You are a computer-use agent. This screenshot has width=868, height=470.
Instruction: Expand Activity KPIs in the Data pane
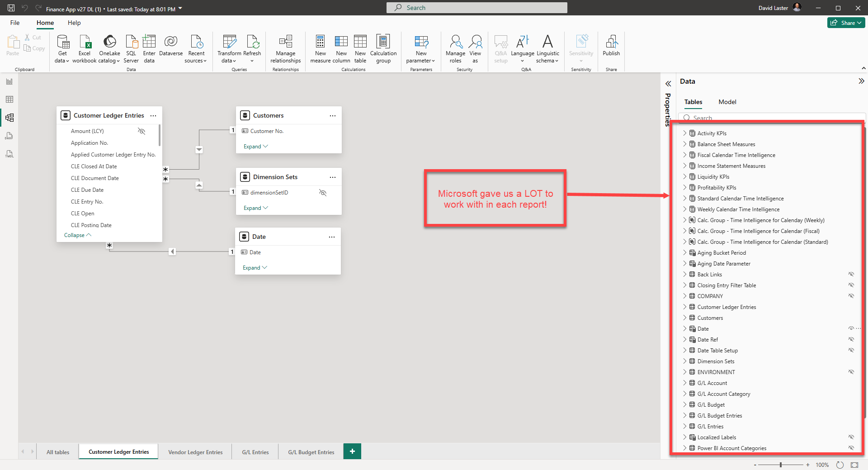(x=684, y=133)
